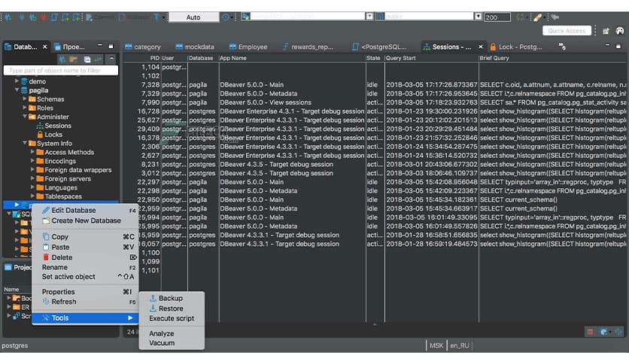629x364 pixels.
Task: Choose Vacuum in Tools submenu
Action: pos(172,343)
